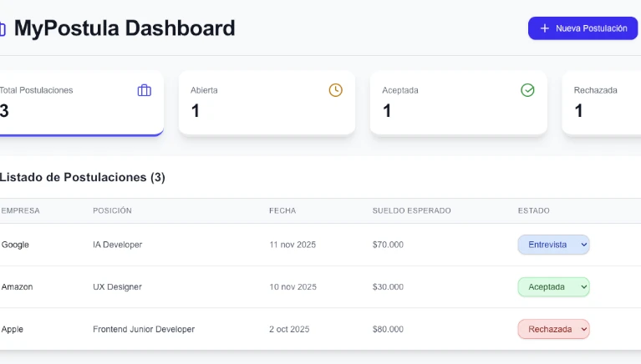
Task: Click the Frontend Junior Developer position cell
Action: [x=144, y=329]
